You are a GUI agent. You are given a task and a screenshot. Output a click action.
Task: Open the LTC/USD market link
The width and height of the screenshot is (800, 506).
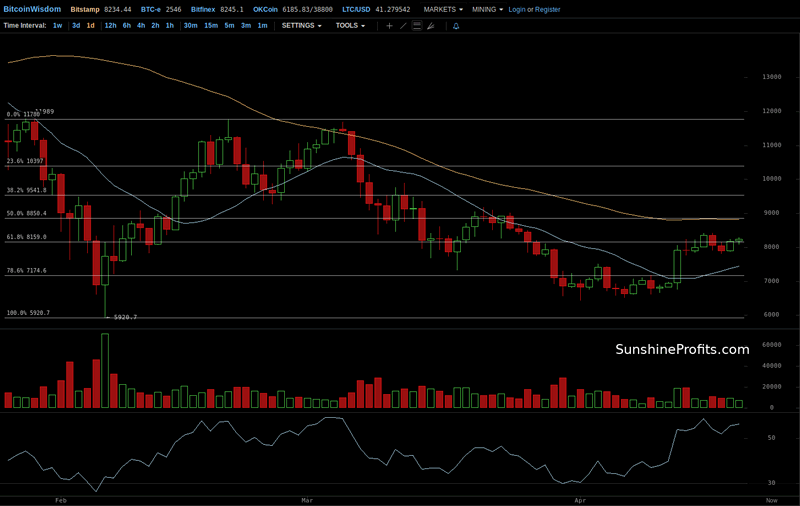tap(356, 10)
